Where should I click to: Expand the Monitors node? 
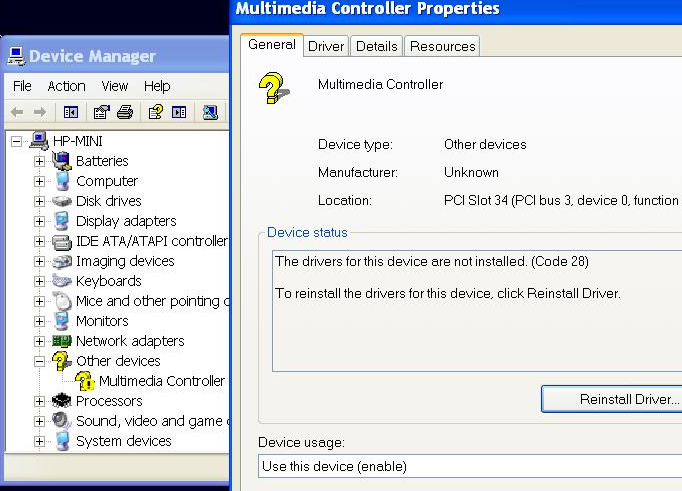pyautogui.click(x=39, y=321)
